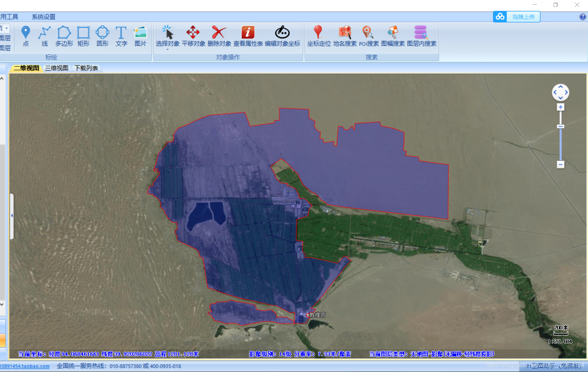The image size is (588, 372).
Task: Click the left panel scroll up arrow
Action: [2, 78]
